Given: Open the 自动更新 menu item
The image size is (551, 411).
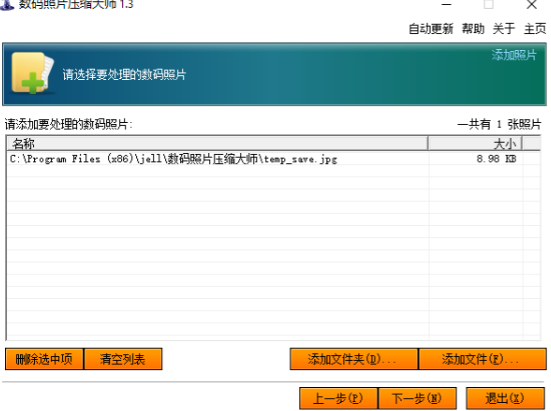Looking at the screenshot, I should pos(431,29).
